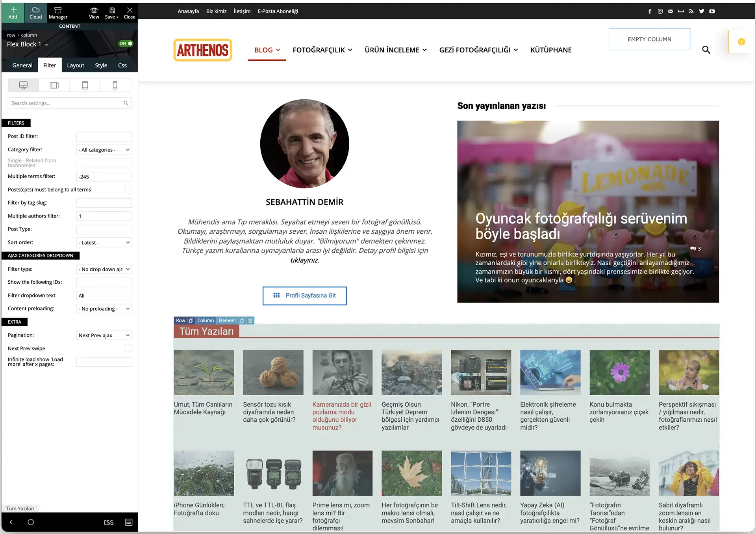This screenshot has height=534, width=756.
Task: Click the Filter by tag slug field
Action: 104,203
